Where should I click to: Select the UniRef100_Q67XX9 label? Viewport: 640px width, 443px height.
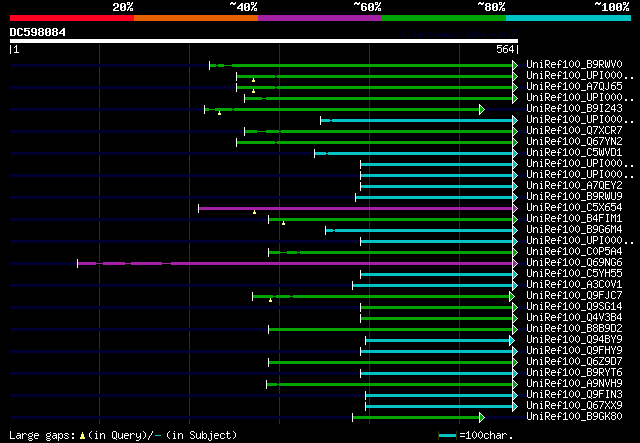point(574,406)
